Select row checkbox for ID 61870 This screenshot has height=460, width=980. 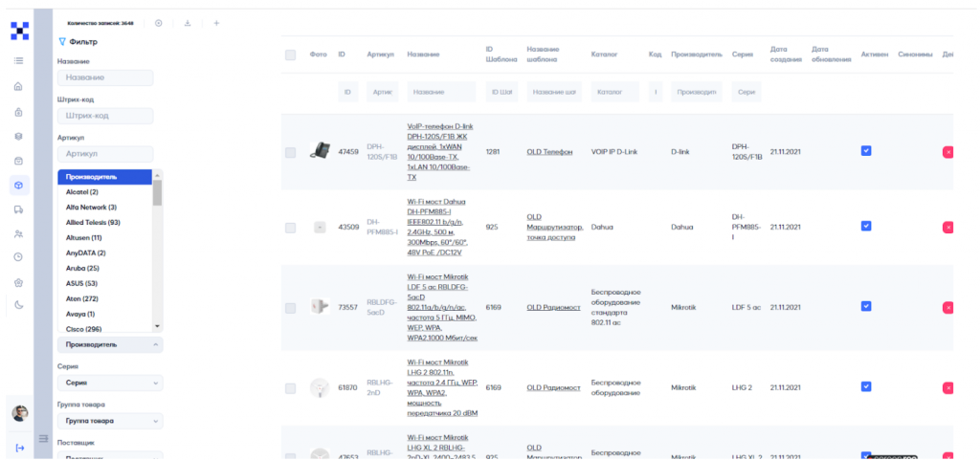click(290, 388)
